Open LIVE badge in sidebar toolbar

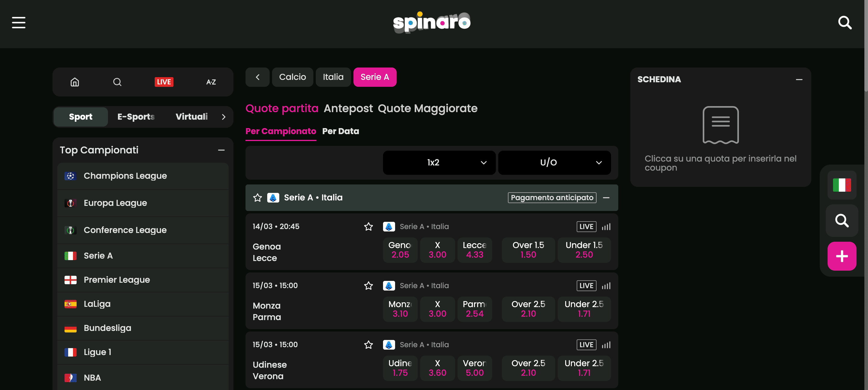point(164,82)
